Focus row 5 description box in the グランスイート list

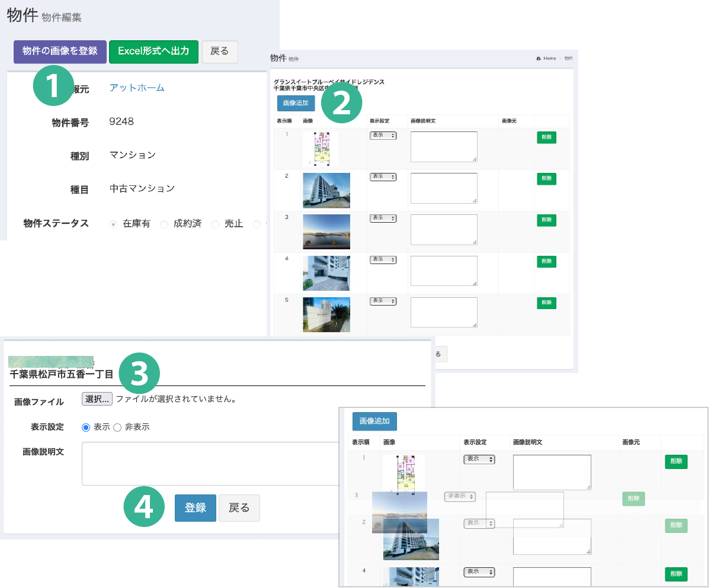[x=444, y=312]
